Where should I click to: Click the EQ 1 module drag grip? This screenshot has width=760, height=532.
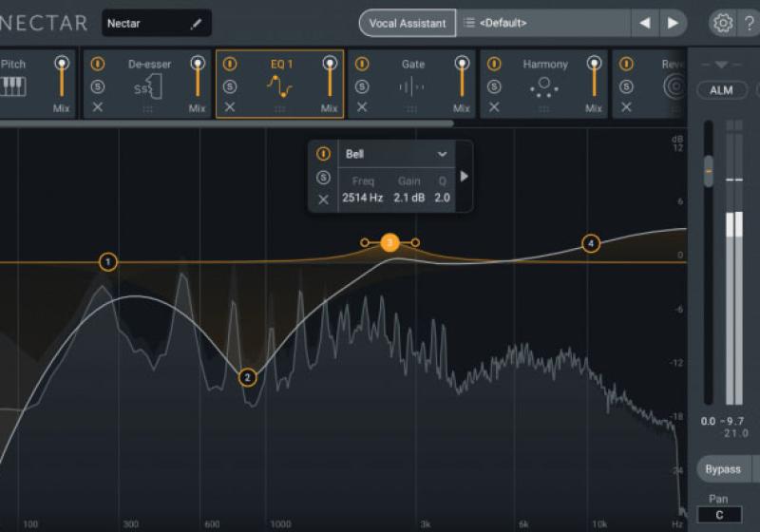pos(279,109)
